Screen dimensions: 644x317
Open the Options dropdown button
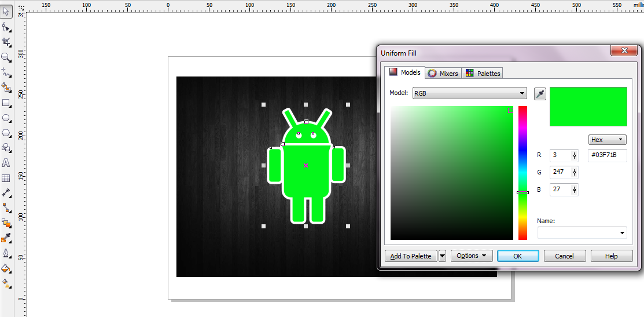[472, 256]
